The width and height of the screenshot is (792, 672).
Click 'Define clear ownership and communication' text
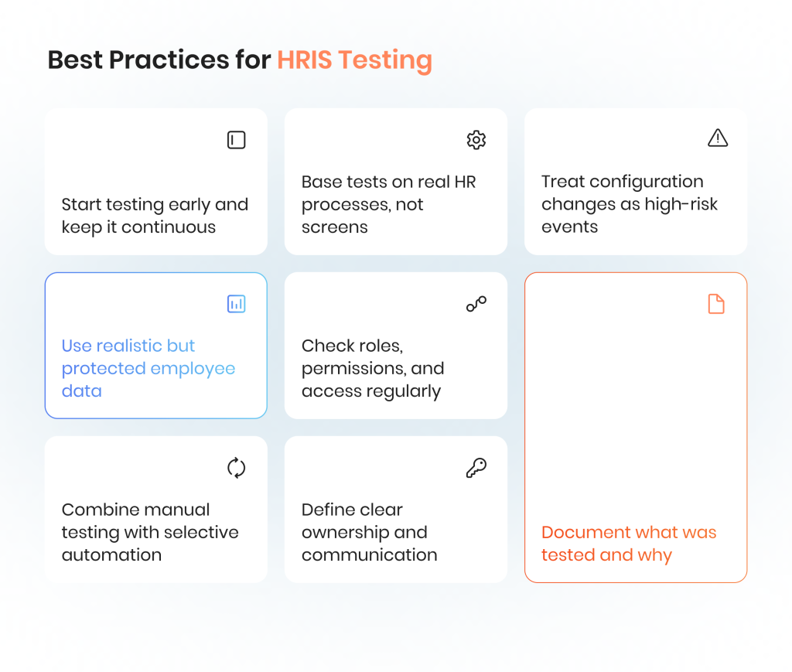(x=369, y=532)
